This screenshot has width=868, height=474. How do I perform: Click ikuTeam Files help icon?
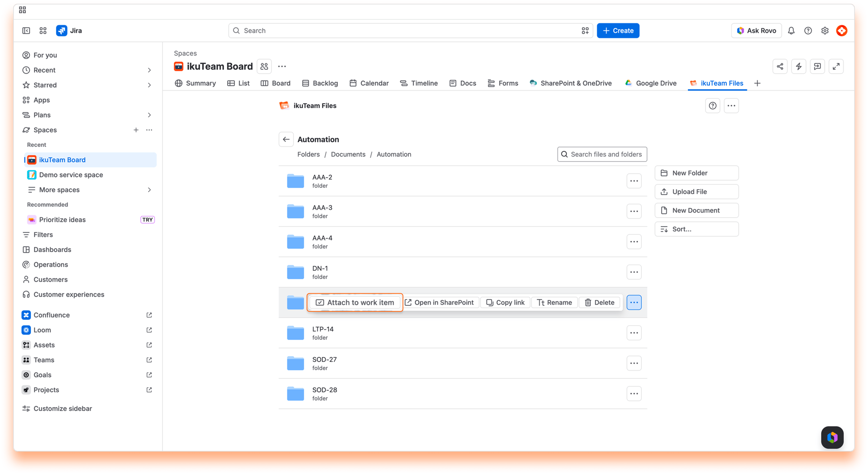pos(713,106)
